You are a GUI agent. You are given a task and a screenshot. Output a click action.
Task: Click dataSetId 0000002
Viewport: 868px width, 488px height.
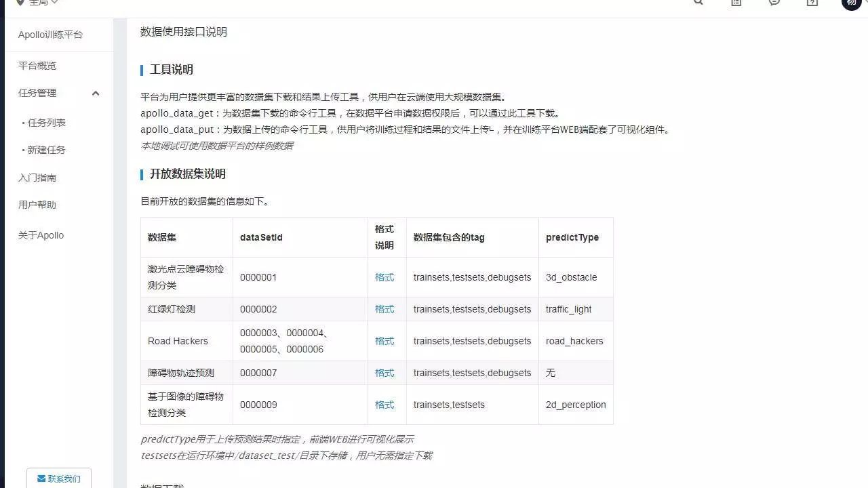point(258,309)
